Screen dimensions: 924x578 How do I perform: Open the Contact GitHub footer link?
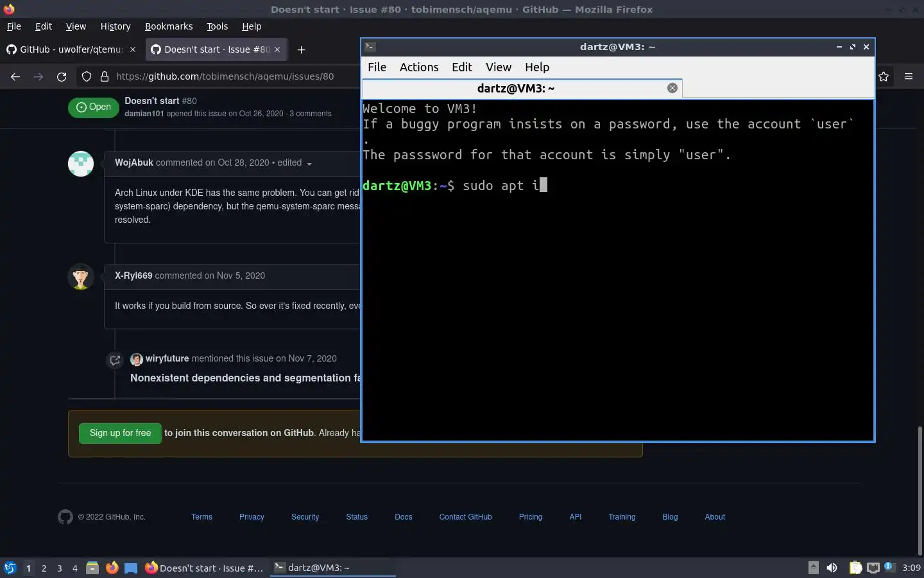(x=465, y=517)
